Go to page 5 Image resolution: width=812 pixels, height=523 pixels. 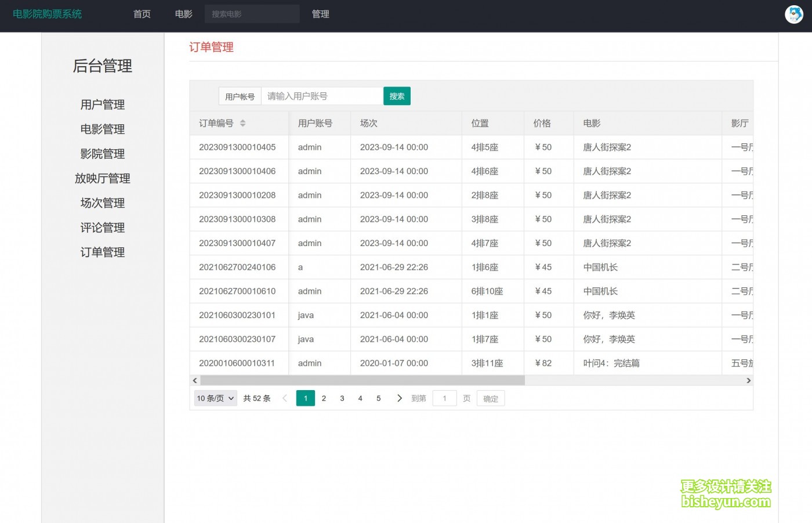(x=379, y=398)
